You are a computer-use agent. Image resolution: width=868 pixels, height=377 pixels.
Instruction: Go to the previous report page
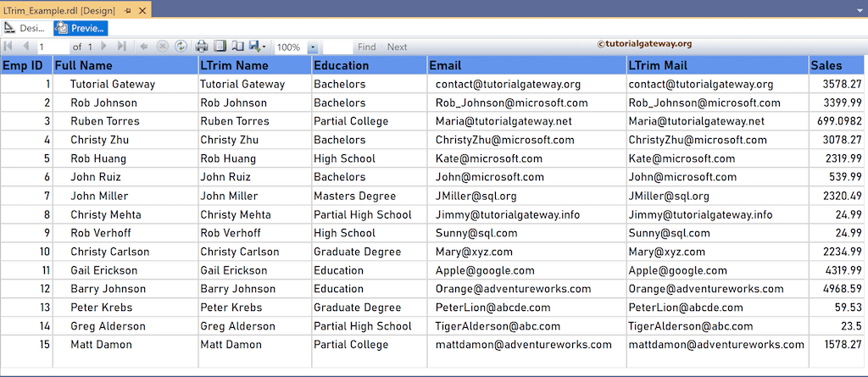pyautogui.click(x=25, y=47)
